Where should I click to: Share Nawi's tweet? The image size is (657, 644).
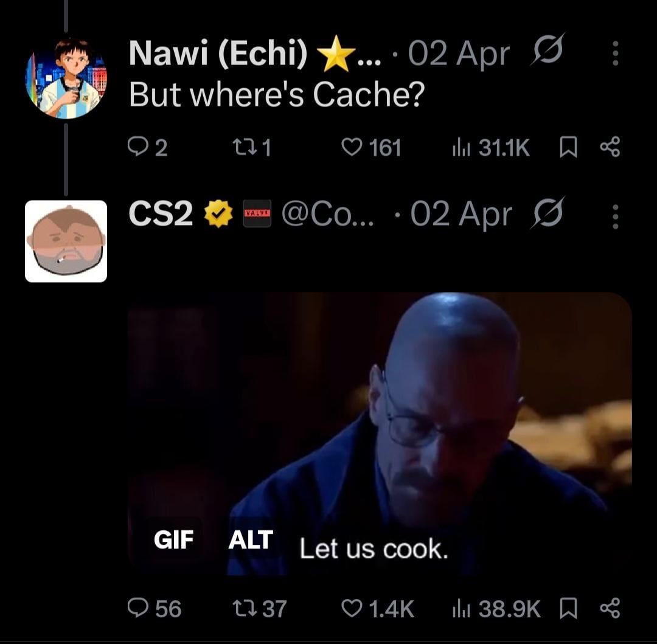pyautogui.click(x=610, y=147)
